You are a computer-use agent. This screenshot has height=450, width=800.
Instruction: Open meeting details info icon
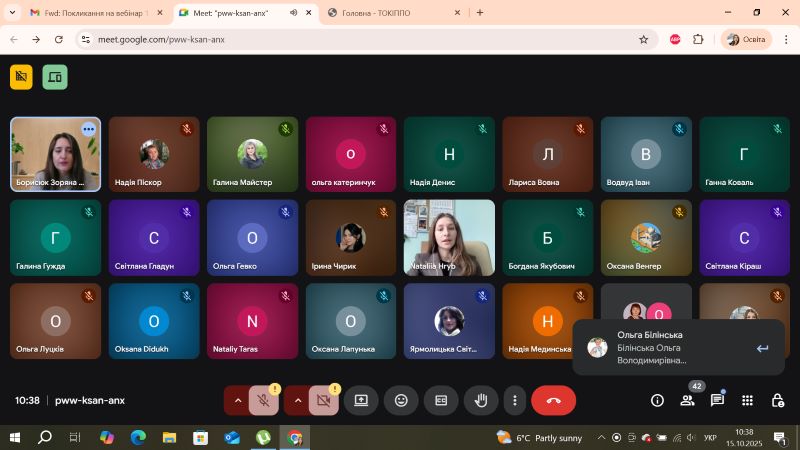[657, 400]
